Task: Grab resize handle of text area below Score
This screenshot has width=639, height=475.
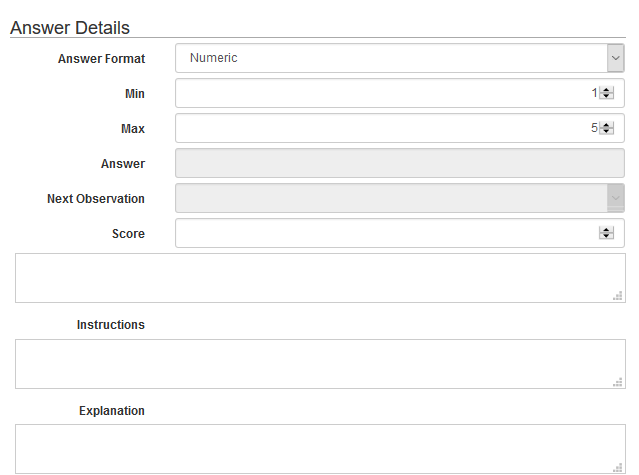Action: (x=620, y=296)
